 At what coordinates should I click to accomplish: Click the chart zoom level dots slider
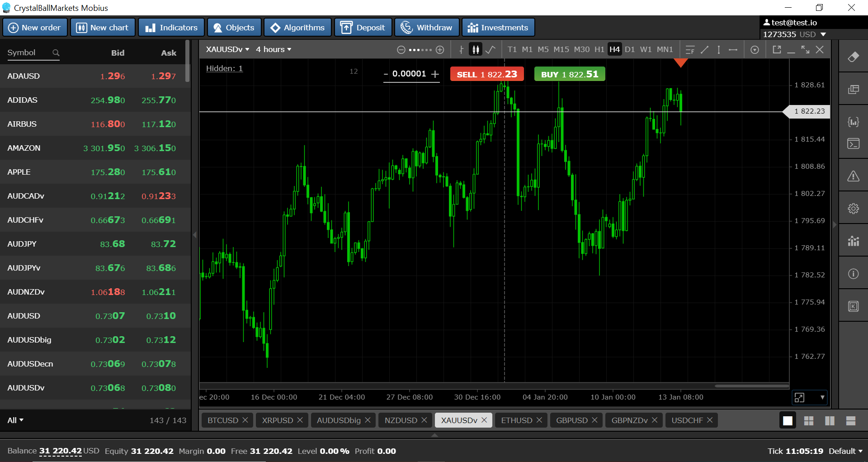click(x=420, y=50)
